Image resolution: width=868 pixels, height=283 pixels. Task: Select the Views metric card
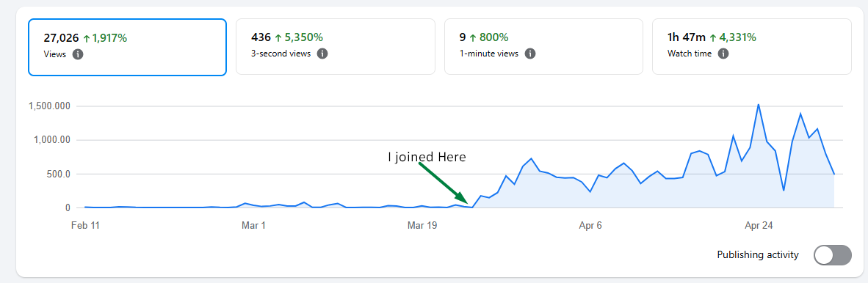point(127,47)
